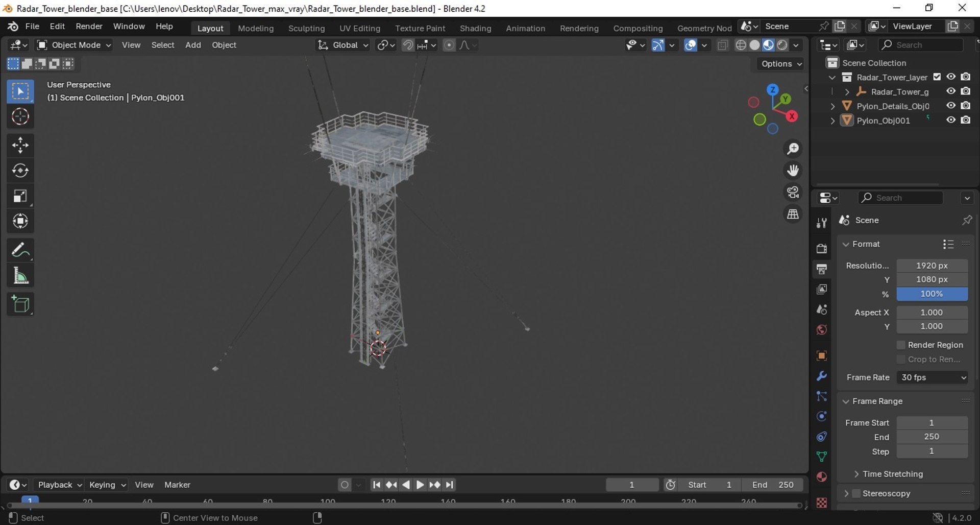This screenshot has width=980, height=525.
Task: Select the Measure tool
Action: 20,276
